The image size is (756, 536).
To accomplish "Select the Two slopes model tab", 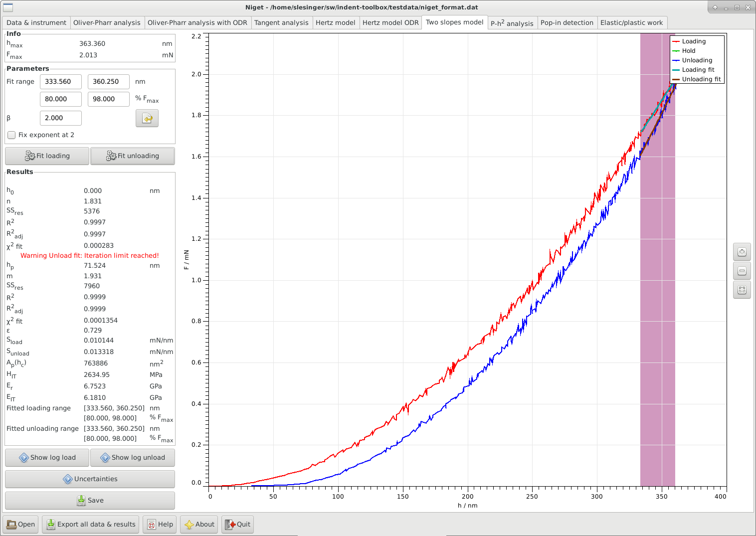I will coord(455,22).
